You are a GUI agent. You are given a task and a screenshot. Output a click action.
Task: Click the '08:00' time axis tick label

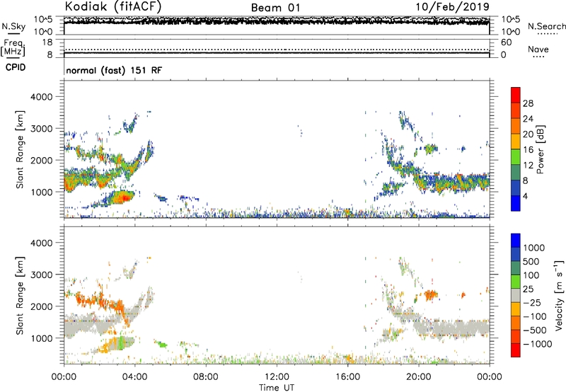pyautogui.click(x=206, y=377)
